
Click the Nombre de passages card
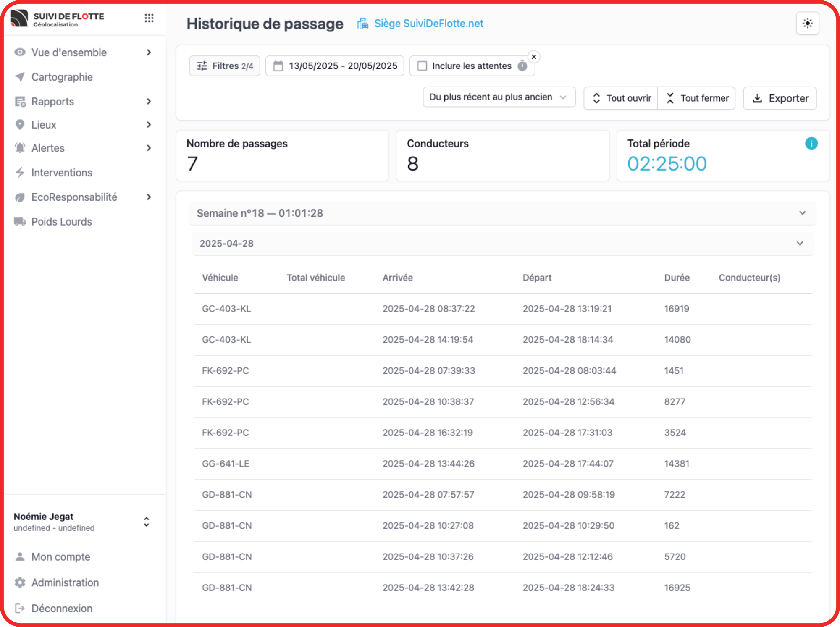tap(282, 155)
